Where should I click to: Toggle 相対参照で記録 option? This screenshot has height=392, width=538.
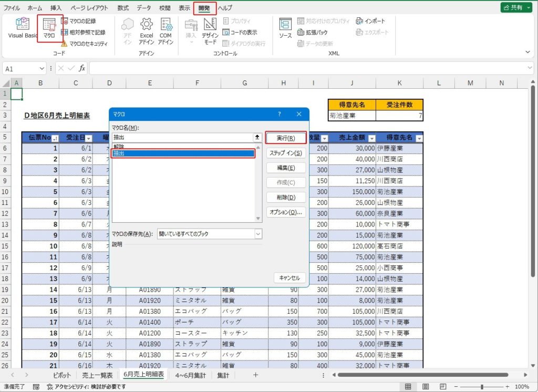click(83, 33)
